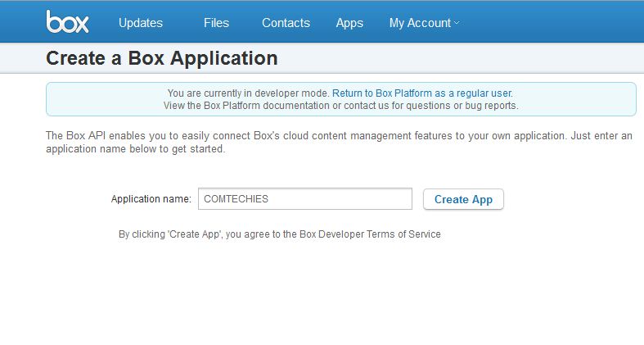Viewport: 644px width, 345px height.
Task: Go to the Files section
Action: tap(216, 23)
